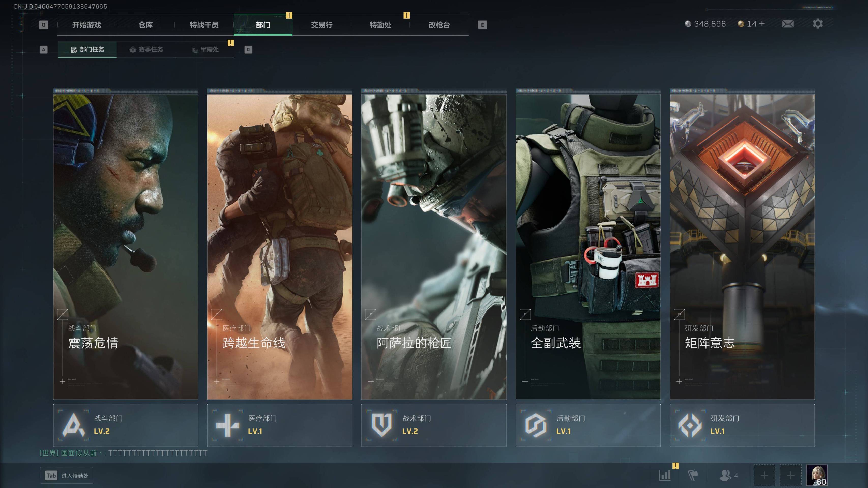Click the 战术部门 shield emblem icon
868x488 pixels.
[381, 425]
